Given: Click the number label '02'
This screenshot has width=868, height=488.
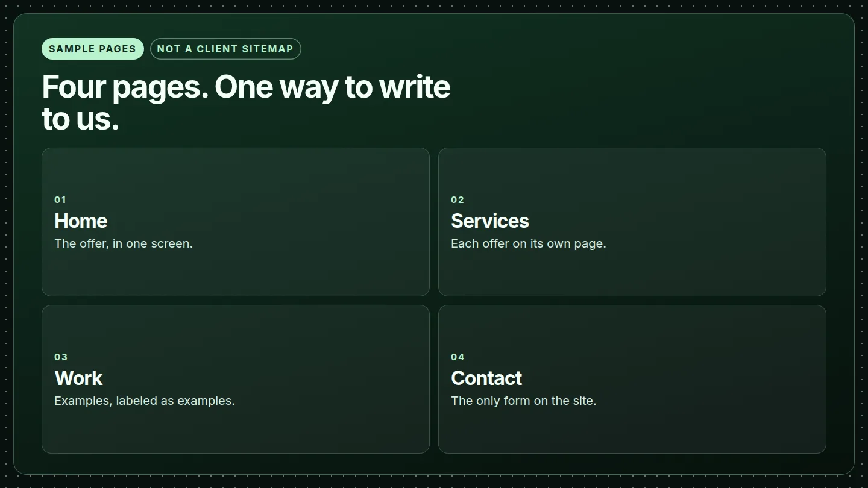Looking at the screenshot, I should 458,200.
